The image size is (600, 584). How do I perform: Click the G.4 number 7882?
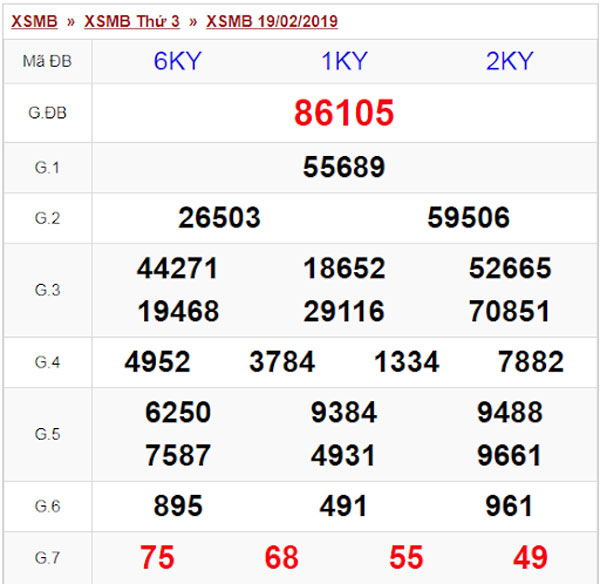point(530,362)
